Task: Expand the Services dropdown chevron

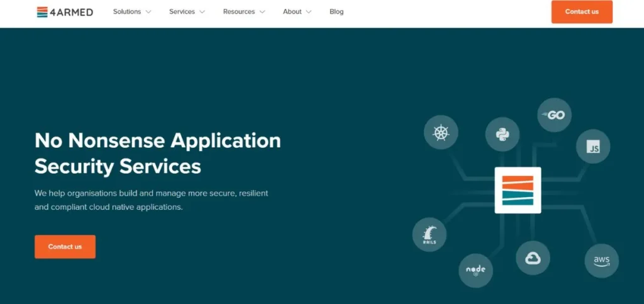Action: coord(202,12)
